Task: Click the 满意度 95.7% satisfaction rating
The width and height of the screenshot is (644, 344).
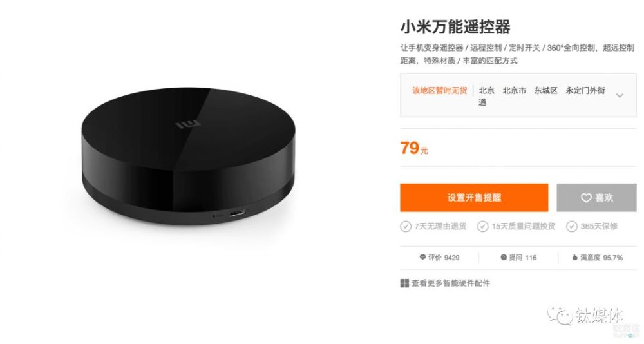Action: [x=597, y=257]
